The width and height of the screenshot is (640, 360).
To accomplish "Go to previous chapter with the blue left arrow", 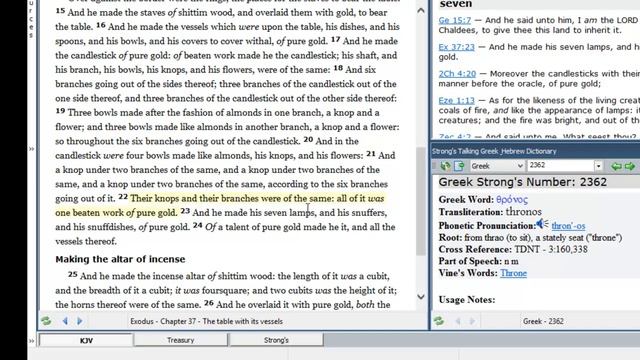I will 65,321.
